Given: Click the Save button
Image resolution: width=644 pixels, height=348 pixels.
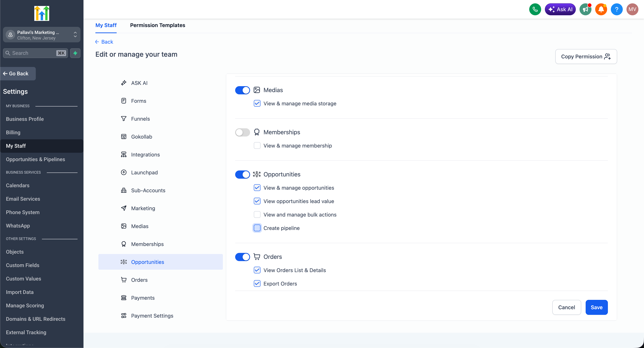Looking at the screenshot, I should [x=596, y=307].
